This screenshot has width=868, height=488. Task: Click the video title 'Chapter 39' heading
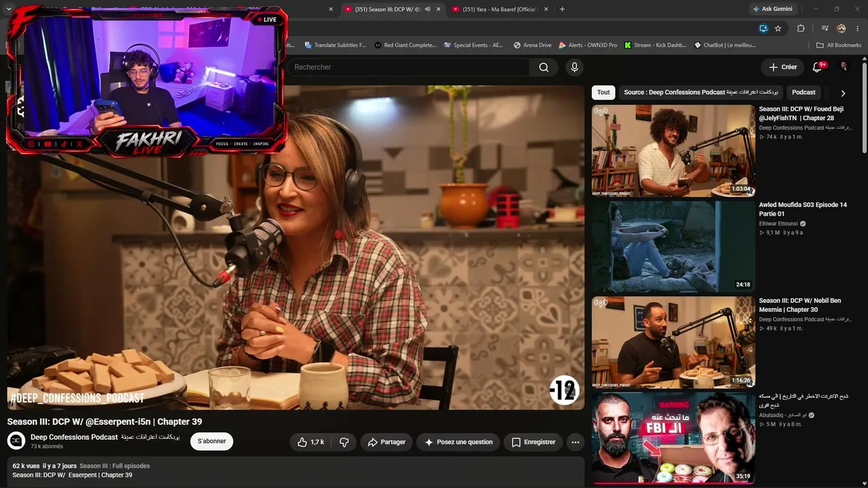coord(104,422)
